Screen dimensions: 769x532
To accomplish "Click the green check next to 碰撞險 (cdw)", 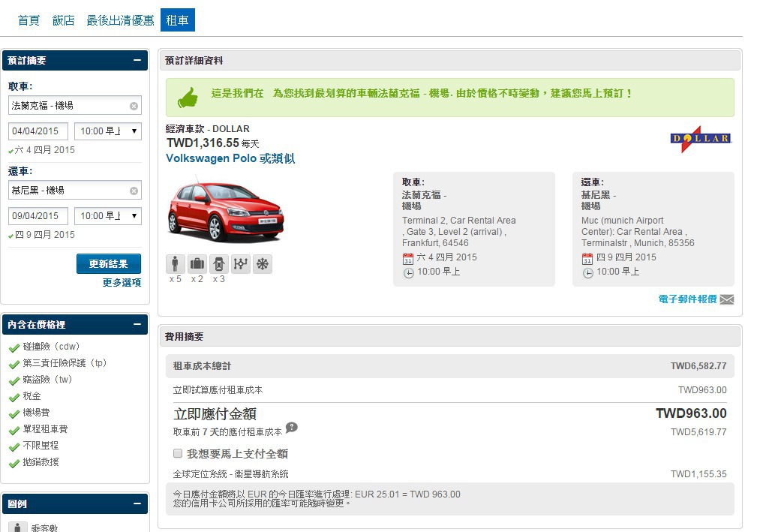I will (14, 348).
